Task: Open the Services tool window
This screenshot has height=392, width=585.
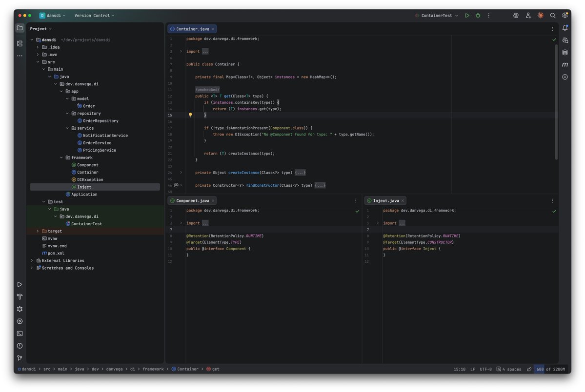Action: click(x=20, y=321)
